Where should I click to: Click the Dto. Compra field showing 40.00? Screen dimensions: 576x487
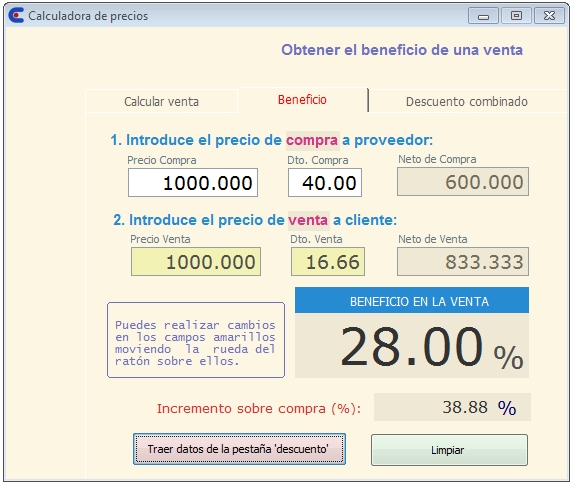pos(325,183)
